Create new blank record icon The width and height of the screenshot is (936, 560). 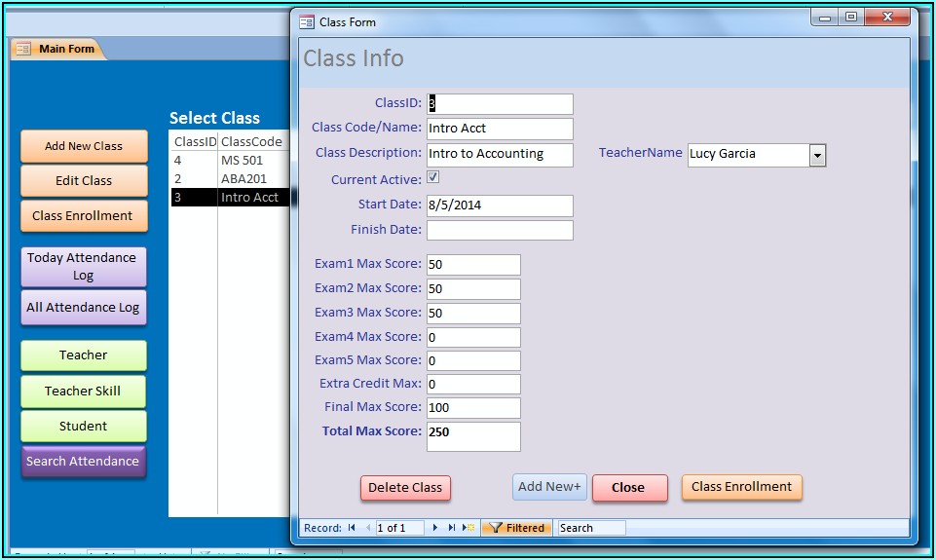(469, 528)
